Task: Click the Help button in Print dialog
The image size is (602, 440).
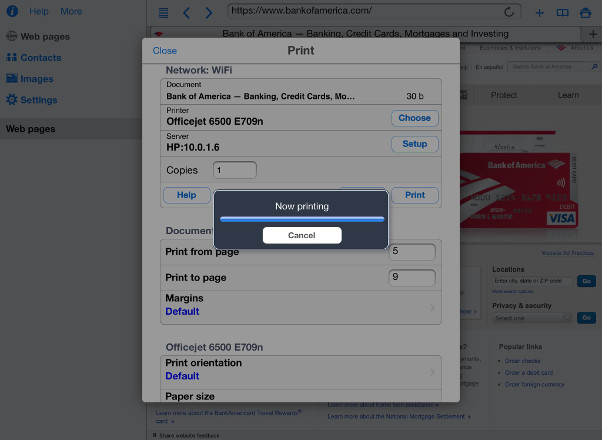Action: [187, 195]
